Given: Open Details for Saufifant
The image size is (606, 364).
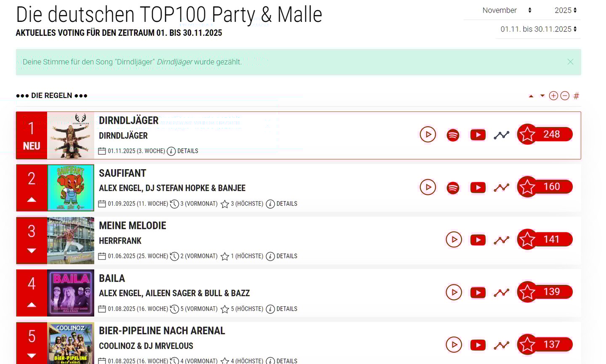Looking at the screenshot, I should pos(282,204).
